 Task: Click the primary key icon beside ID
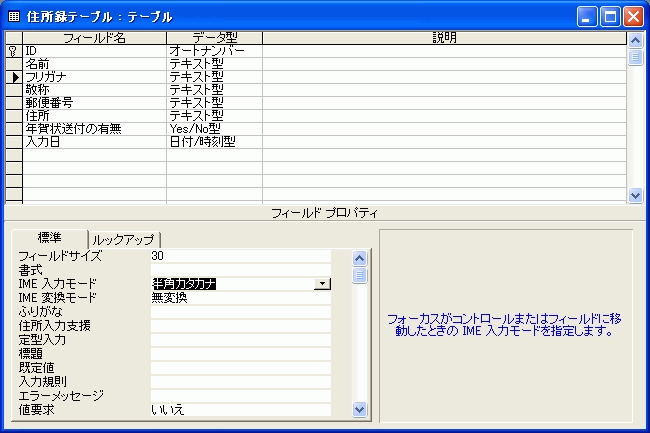[13, 51]
